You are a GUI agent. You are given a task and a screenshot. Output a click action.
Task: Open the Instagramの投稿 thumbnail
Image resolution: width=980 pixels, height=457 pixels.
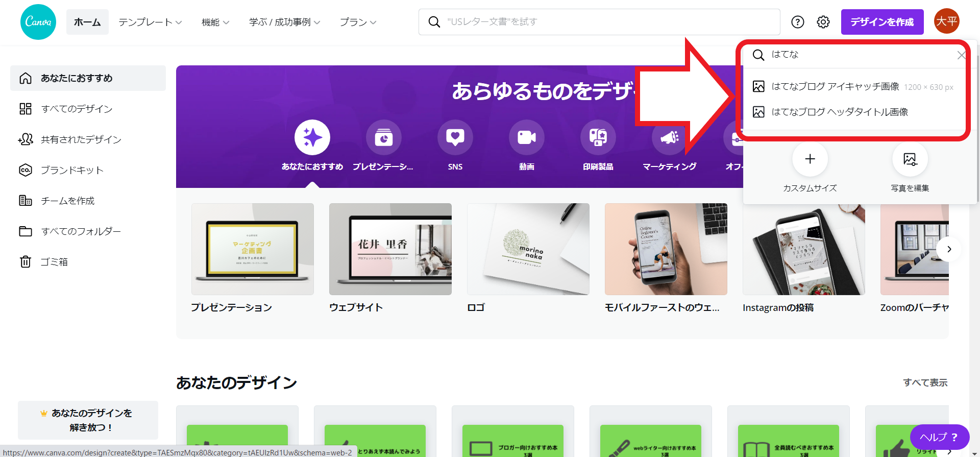click(x=804, y=249)
